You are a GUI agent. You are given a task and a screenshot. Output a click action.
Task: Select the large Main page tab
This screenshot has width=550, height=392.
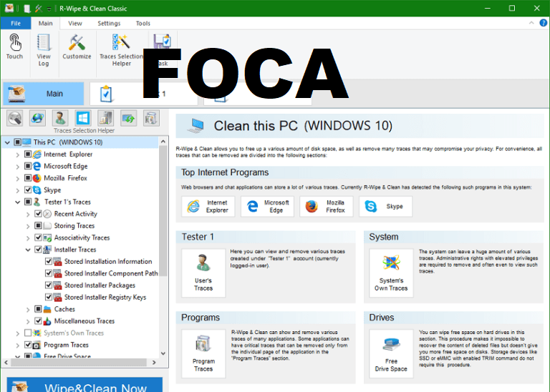point(44,94)
